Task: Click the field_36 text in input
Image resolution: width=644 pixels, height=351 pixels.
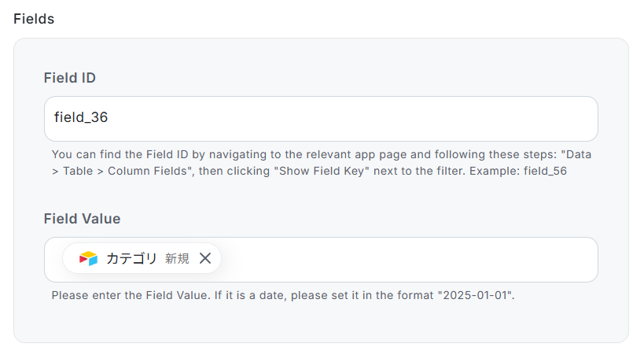Action: 80,118
